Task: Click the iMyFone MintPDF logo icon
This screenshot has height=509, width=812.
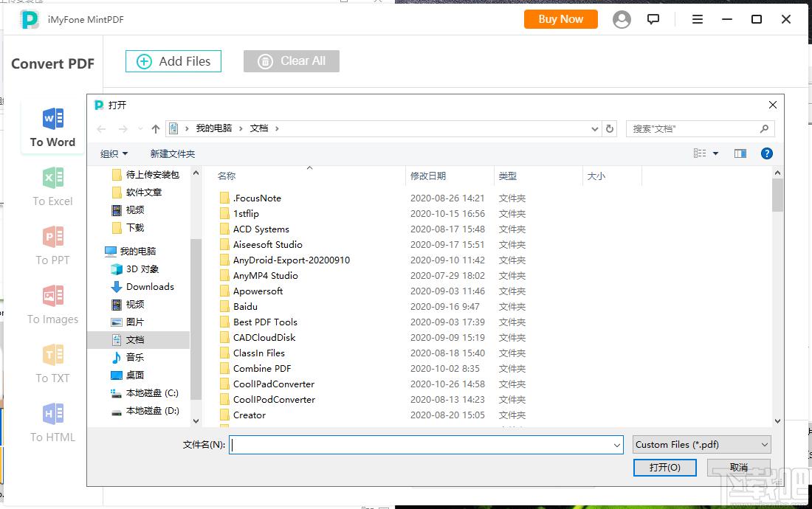Action: (x=29, y=20)
